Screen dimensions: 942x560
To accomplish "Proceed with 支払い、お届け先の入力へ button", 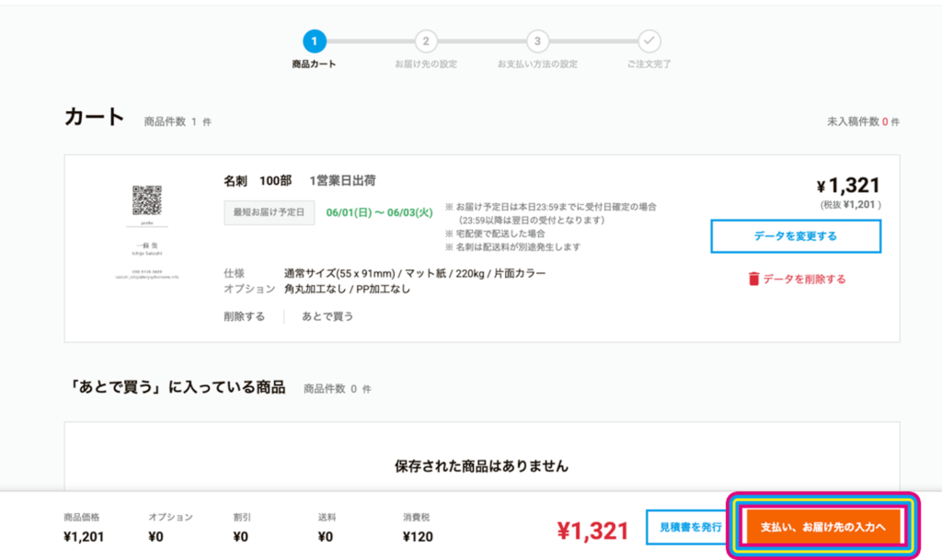I will [x=823, y=527].
